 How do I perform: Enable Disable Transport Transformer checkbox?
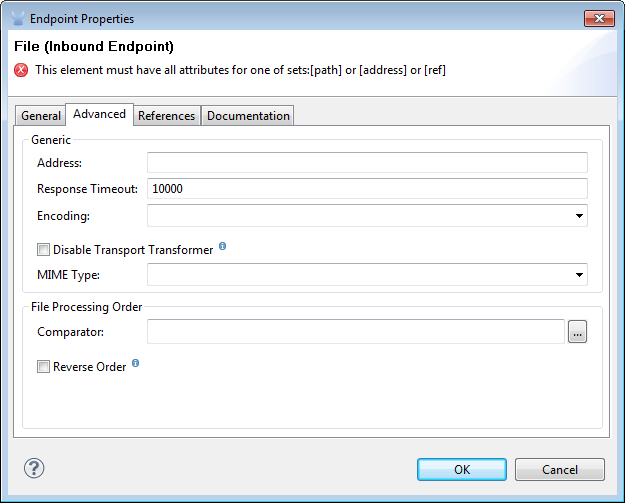[x=43, y=250]
